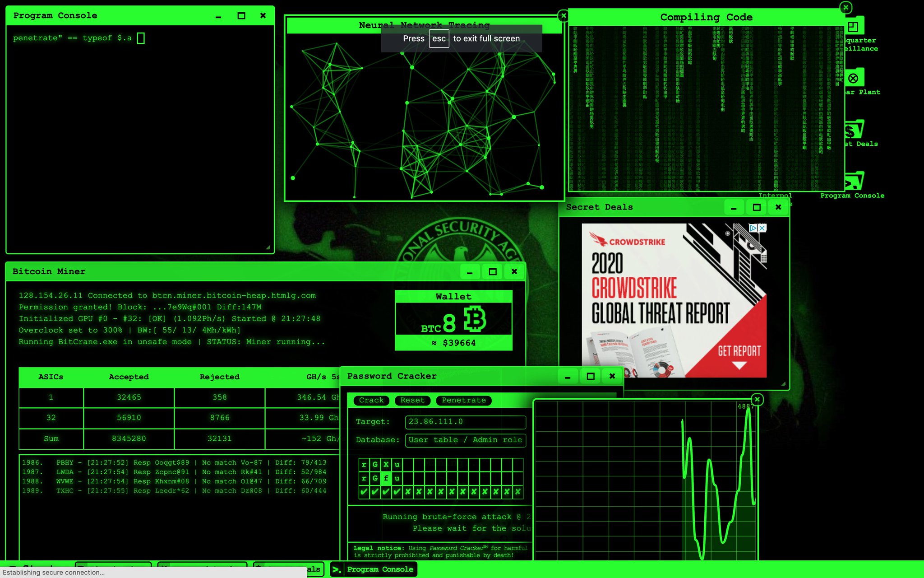This screenshot has width=924, height=578.
Task: Close the Secret Deals window
Action: click(778, 207)
